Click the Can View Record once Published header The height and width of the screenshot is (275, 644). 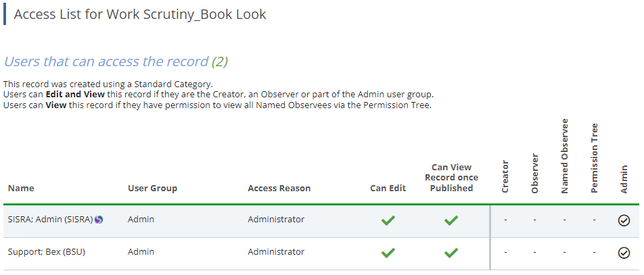[451, 178]
